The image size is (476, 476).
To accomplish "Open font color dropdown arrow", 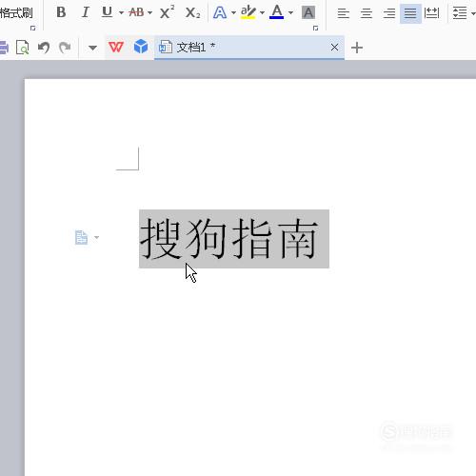I will coord(290,13).
